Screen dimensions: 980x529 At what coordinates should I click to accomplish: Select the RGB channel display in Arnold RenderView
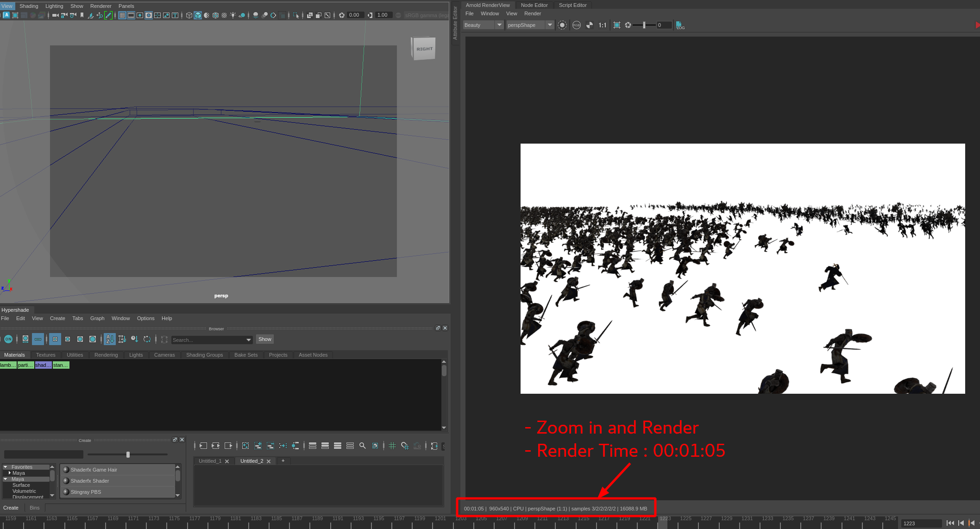[x=577, y=25]
